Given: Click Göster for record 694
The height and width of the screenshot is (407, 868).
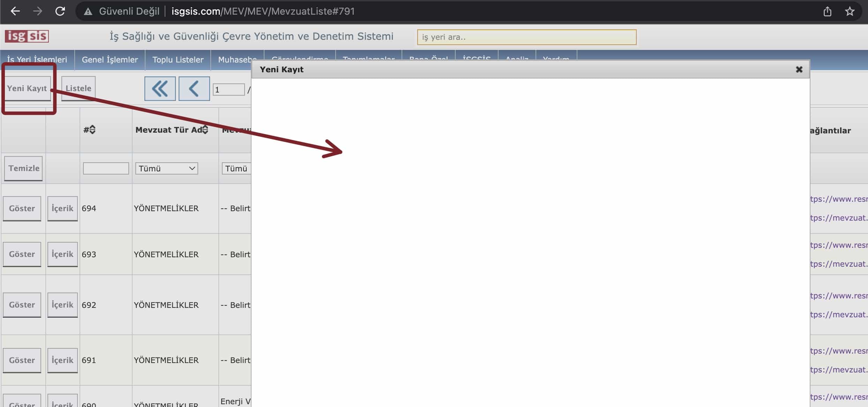Looking at the screenshot, I should tap(22, 208).
